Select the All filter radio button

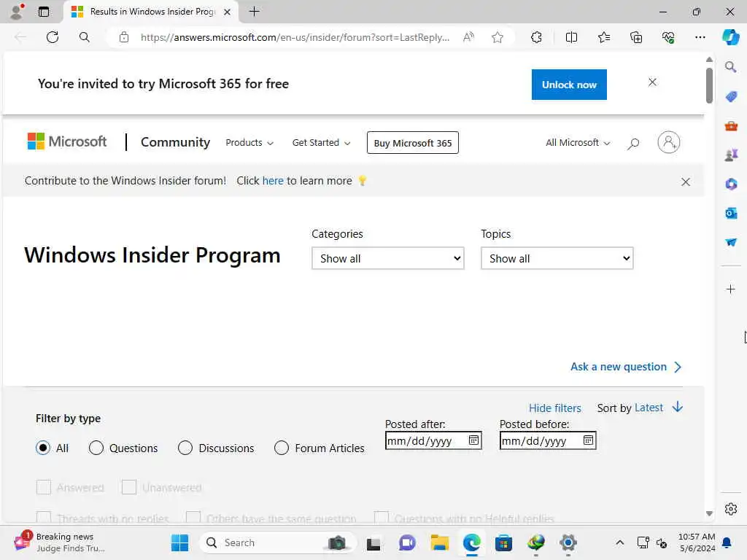[43, 448]
